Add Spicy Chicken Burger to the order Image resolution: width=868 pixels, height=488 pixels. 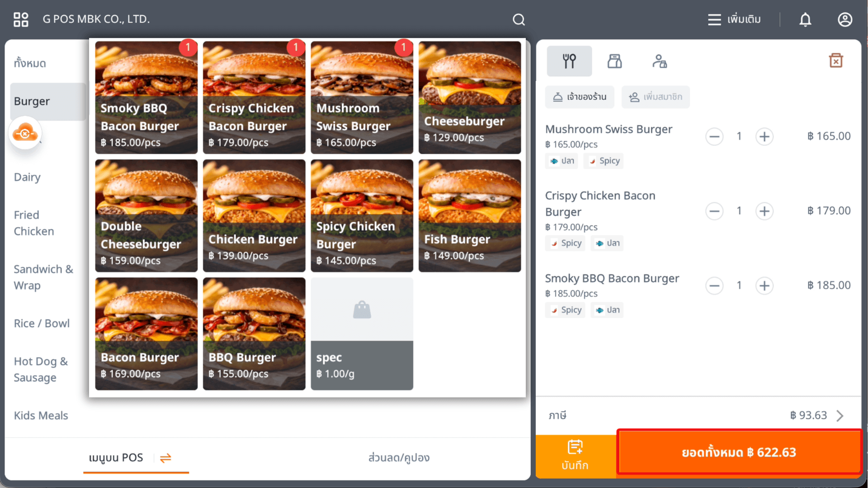tap(362, 216)
